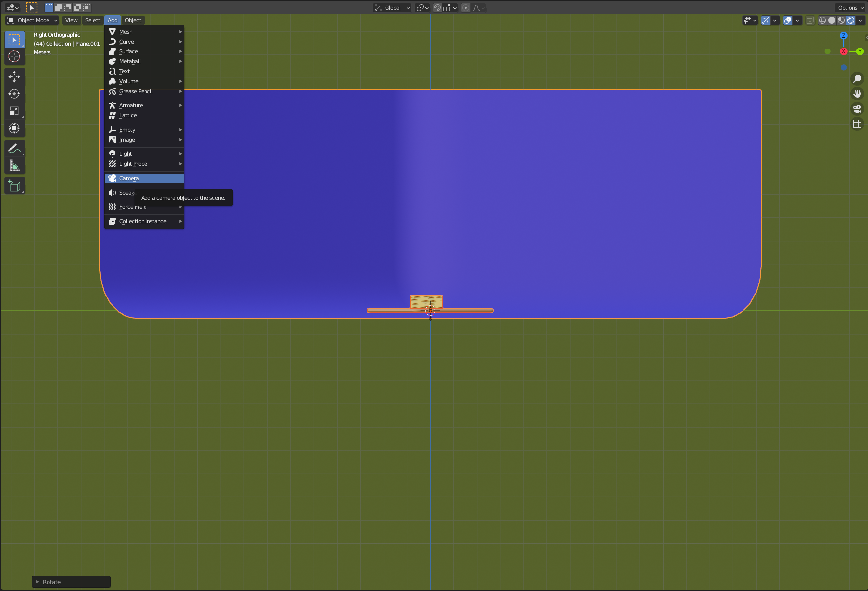Activate the Cursor tool
The width and height of the screenshot is (868, 591).
[x=14, y=57]
